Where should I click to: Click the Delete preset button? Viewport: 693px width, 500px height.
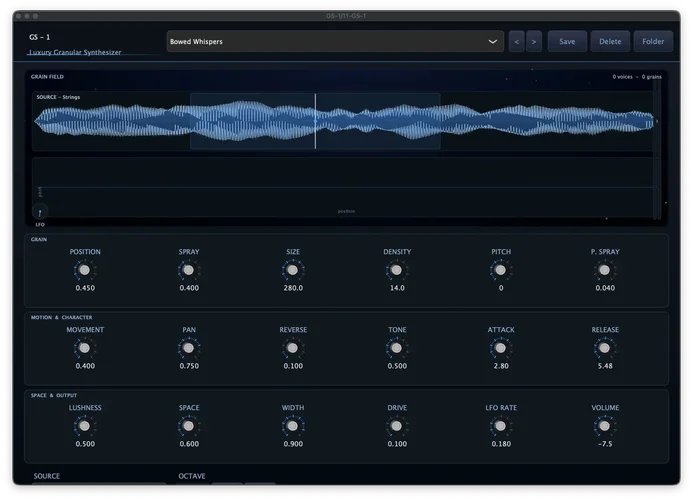coord(610,42)
